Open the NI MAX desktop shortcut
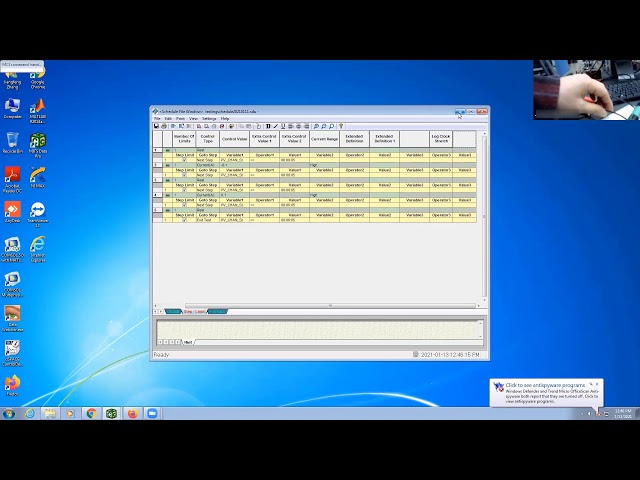The width and height of the screenshot is (640, 480). (38, 178)
